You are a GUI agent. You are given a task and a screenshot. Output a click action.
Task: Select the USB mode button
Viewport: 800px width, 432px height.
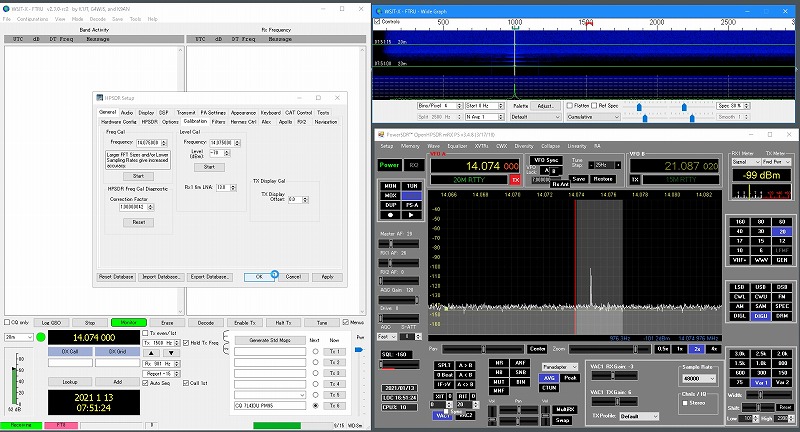760,287
